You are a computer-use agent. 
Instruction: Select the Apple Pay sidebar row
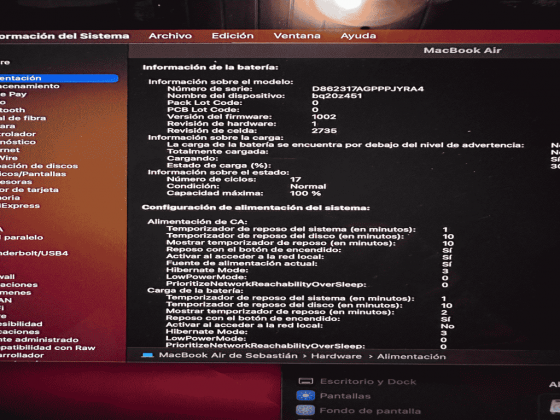click(x=13, y=94)
